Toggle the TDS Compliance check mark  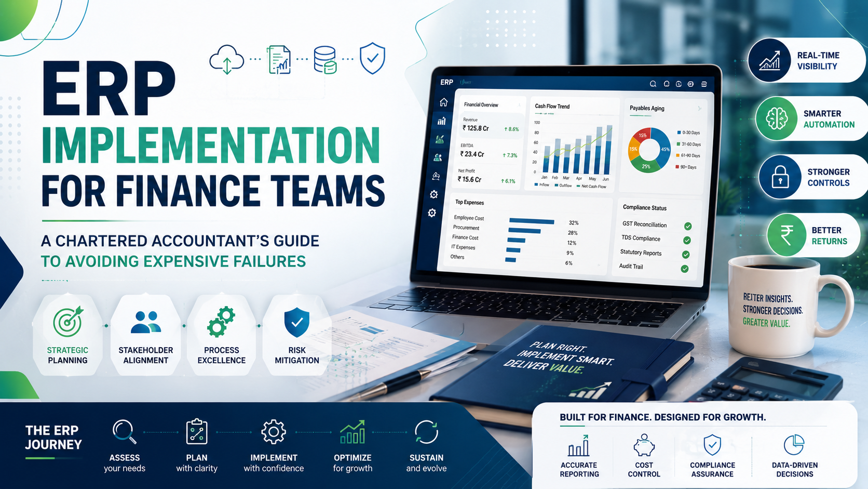[687, 240]
